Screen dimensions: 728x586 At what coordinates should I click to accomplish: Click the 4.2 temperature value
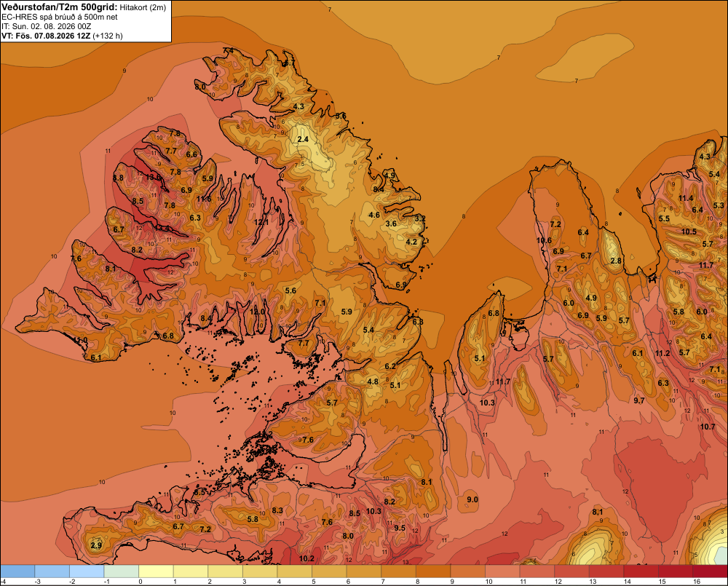[411, 242]
